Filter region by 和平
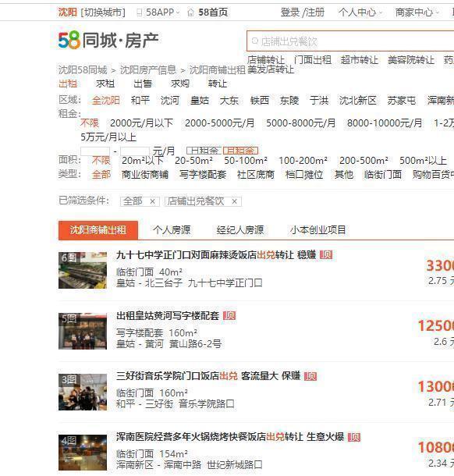Viewport: 454px width, 476px height. pos(140,100)
